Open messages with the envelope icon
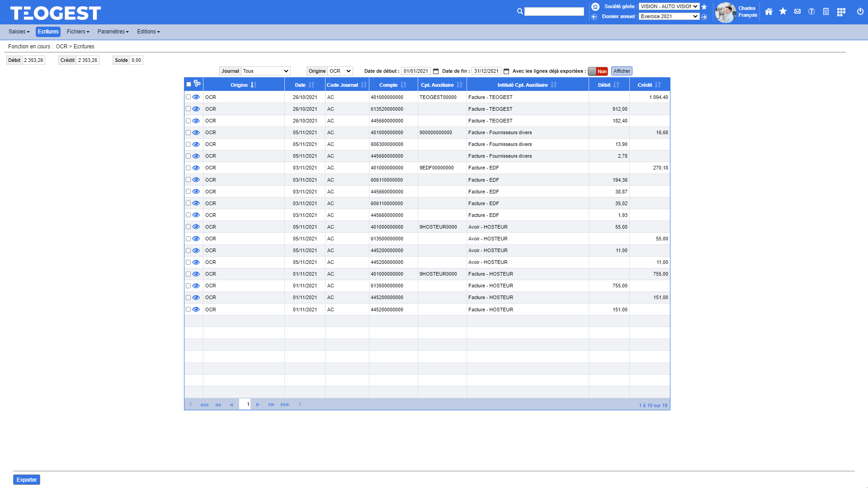This screenshot has height=488, width=868. (797, 11)
